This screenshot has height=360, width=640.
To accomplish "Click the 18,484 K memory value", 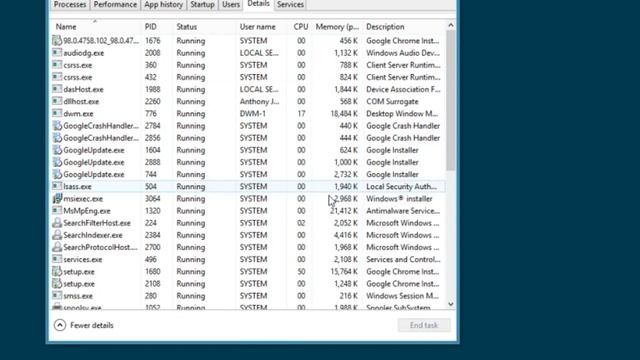I will [x=344, y=113].
